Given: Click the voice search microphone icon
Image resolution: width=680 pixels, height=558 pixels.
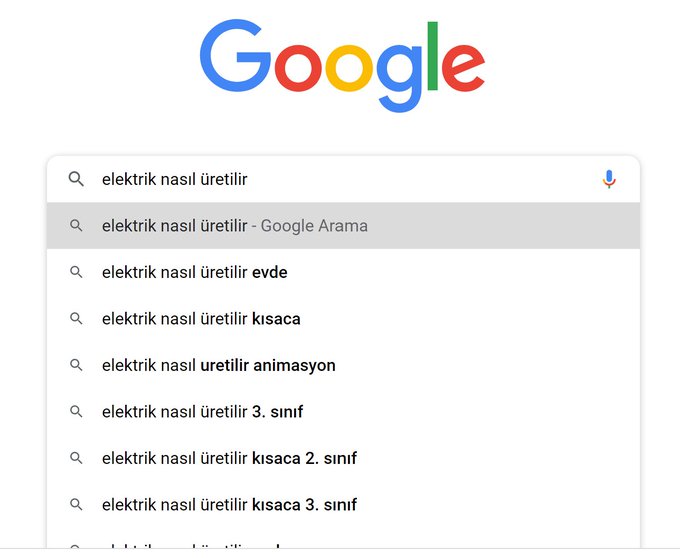Looking at the screenshot, I should [609, 179].
